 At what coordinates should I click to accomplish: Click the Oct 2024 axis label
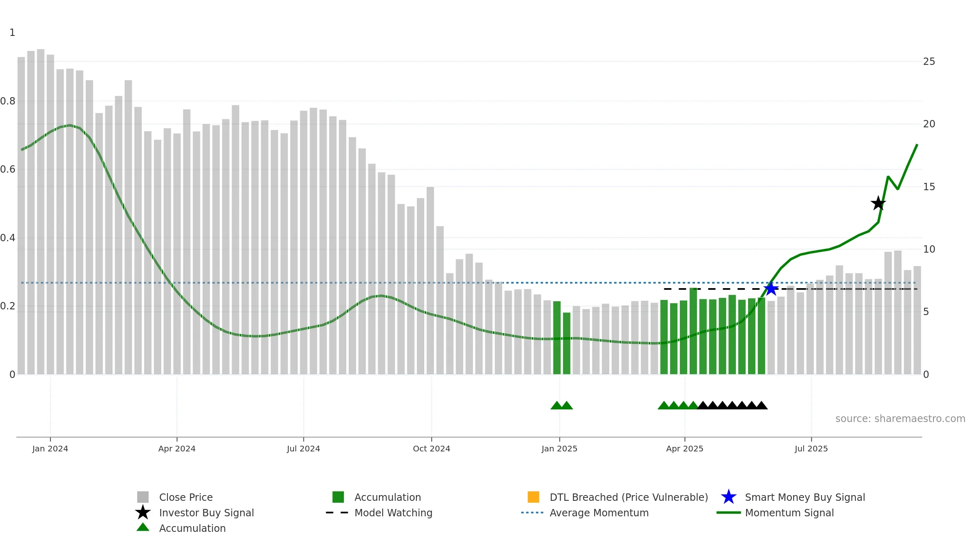[432, 449]
